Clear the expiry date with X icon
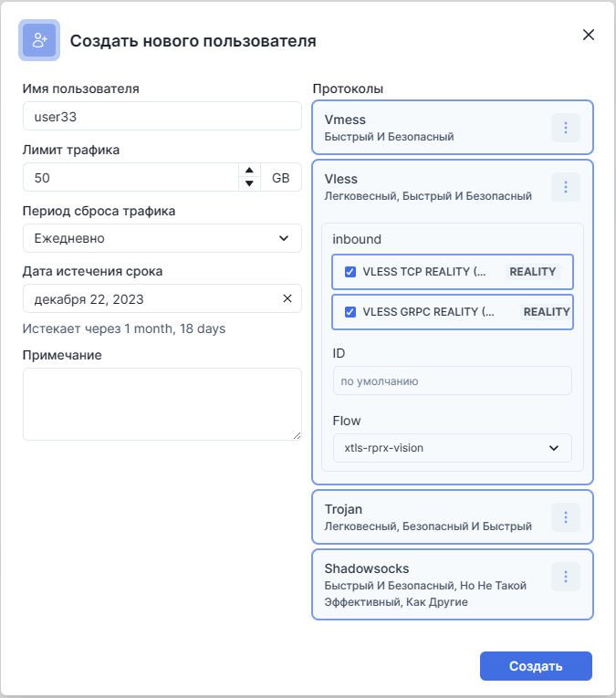This screenshot has width=616, height=698. click(x=287, y=298)
